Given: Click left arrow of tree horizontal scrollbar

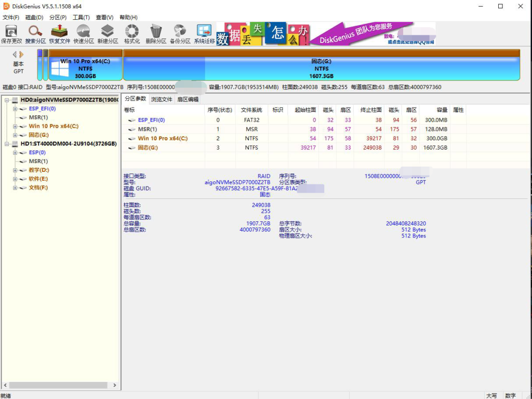Looking at the screenshot, I should pos(5,385).
